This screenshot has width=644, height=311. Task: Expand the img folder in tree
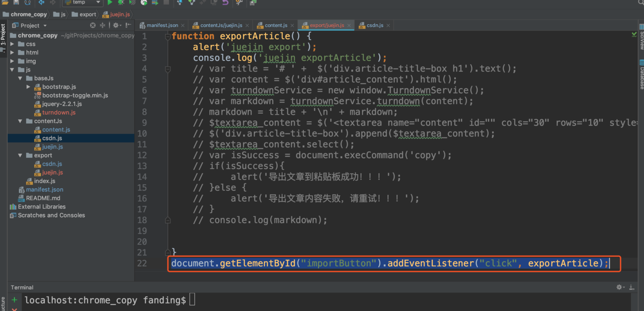[12, 61]
